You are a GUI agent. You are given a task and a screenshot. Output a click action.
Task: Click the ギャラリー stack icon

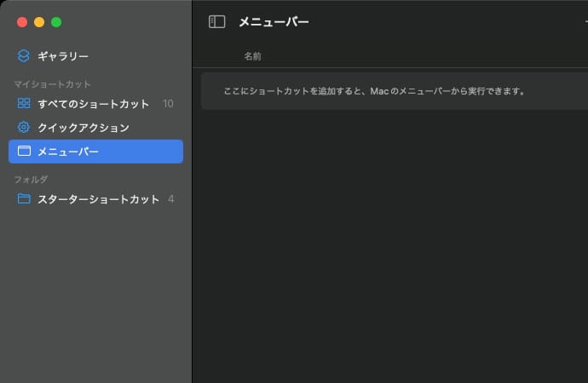(x=24, y=56)
